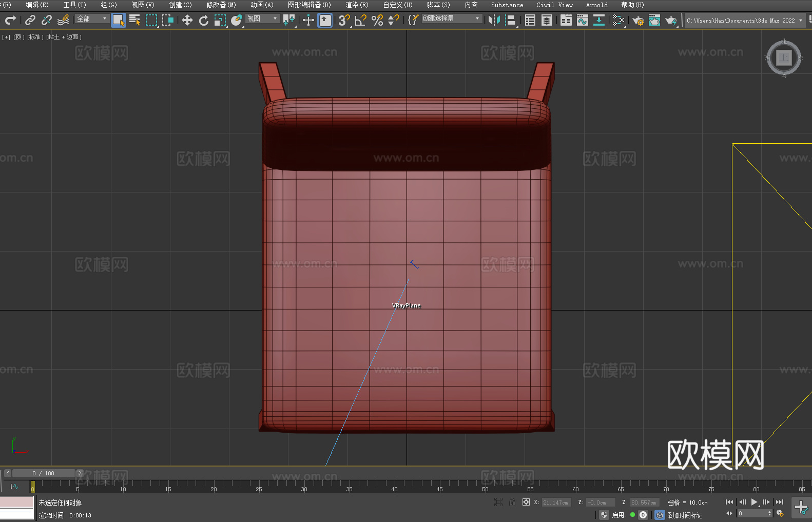Open the 工具(T) menu

[75, 5]
